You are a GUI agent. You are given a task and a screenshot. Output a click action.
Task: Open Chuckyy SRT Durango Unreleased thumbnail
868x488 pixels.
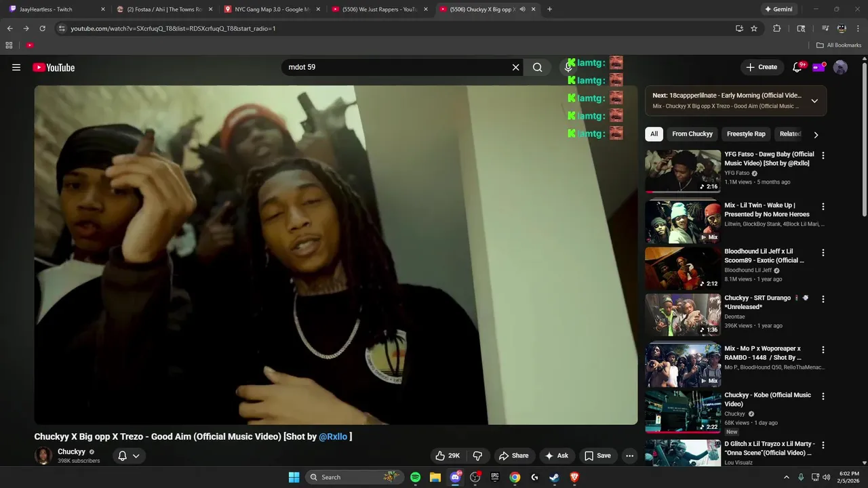click(x=683, y=314)
